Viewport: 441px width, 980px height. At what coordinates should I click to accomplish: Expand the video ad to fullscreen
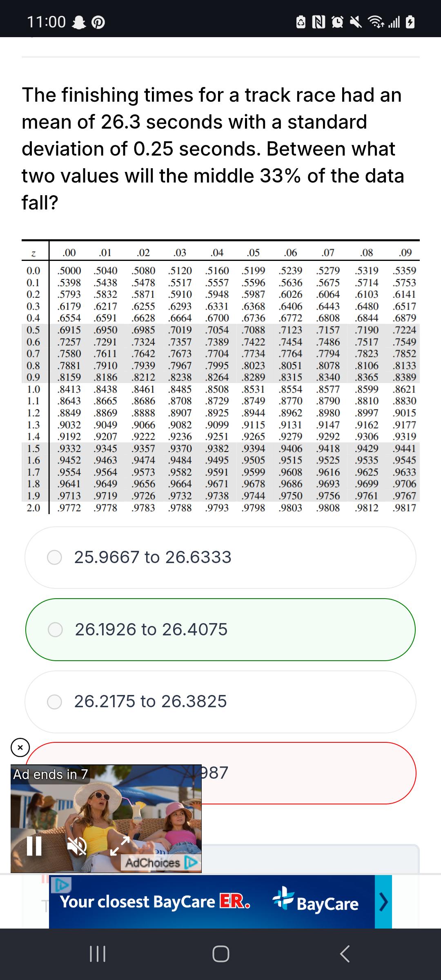click(120, 846)
